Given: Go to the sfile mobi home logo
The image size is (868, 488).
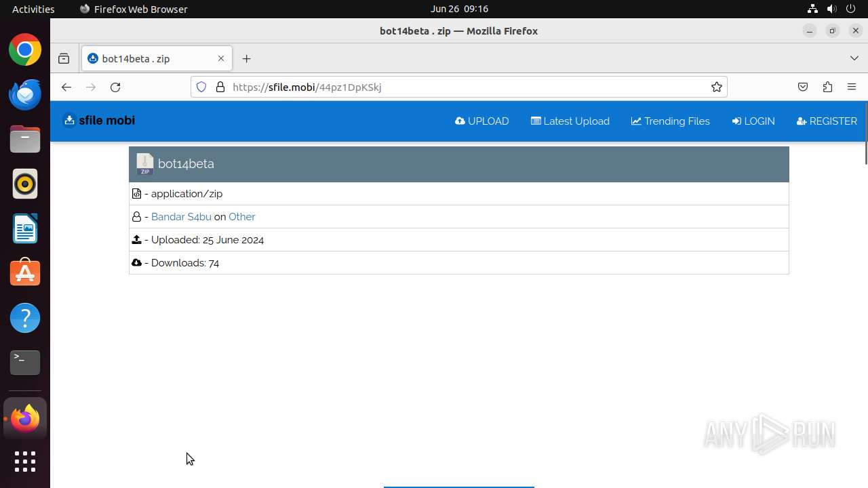Looking at the screenshot, I should (x=99, y=121).
